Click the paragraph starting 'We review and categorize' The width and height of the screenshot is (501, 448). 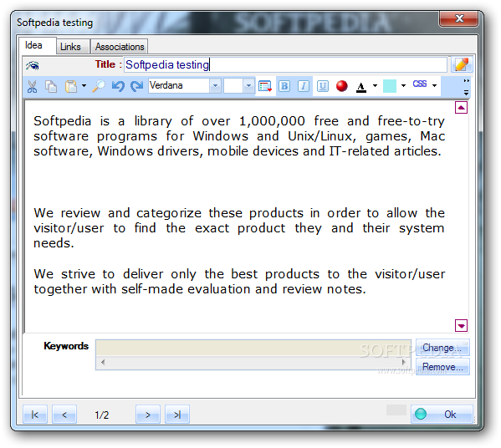[x=239, y=228]
